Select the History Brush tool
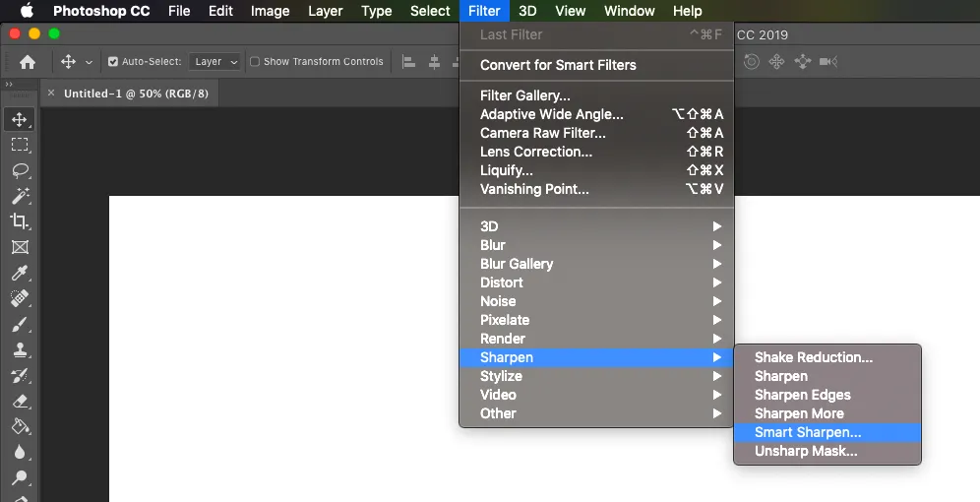This screenshot has height=502, width=980. point(20,376)
